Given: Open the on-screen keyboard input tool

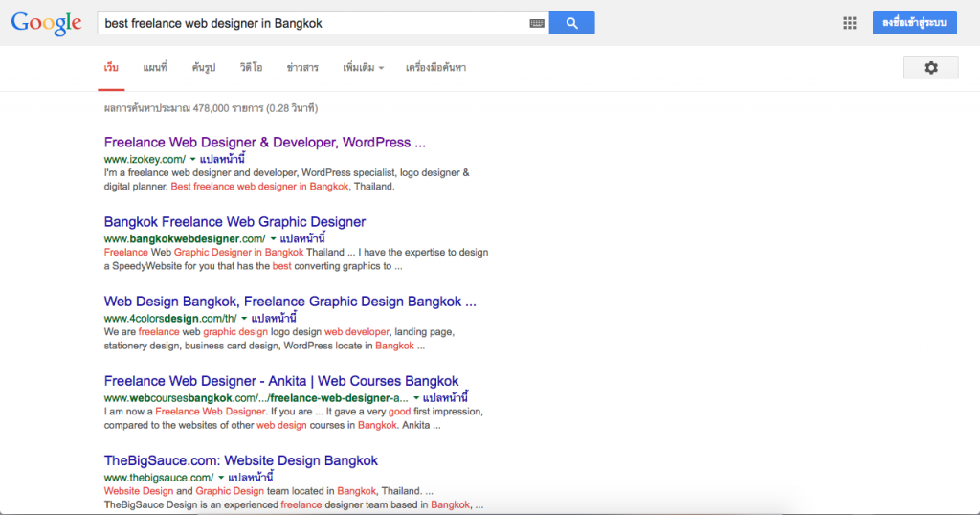Looking at the screenshot, I should click(x=537, y=23).
